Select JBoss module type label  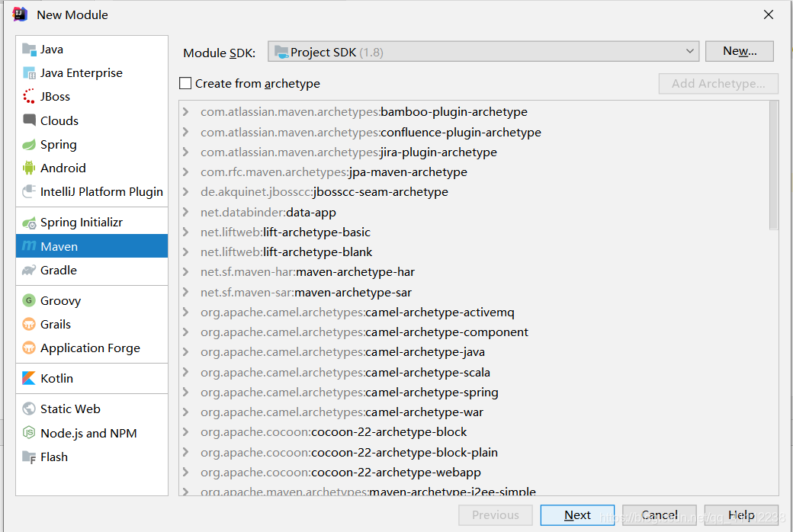(x=55, y=97)
